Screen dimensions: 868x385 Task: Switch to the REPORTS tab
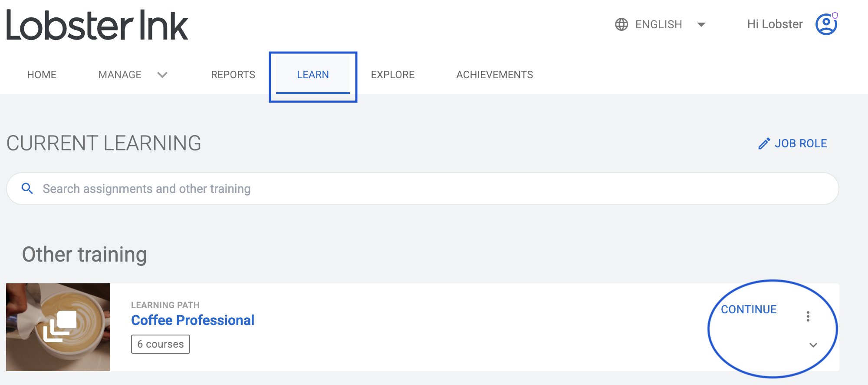tap(233, 75)
